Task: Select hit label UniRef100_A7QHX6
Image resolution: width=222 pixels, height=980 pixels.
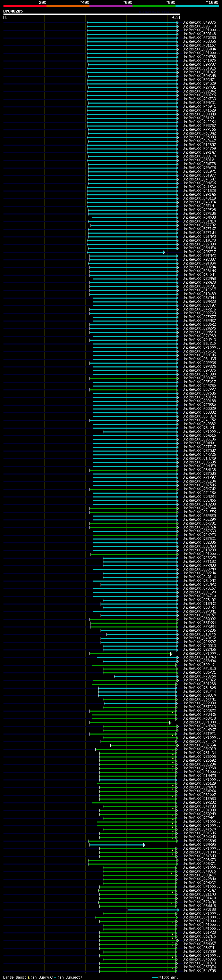Action: (x=199, y=714)
